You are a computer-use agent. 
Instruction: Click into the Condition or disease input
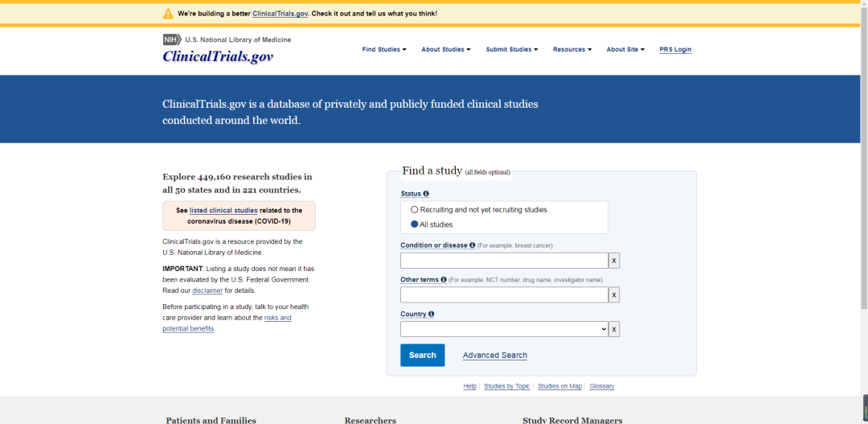click(504, 261)
